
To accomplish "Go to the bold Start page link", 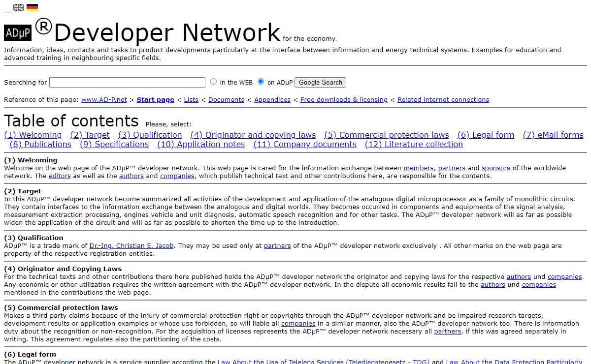I will point(155,99).
